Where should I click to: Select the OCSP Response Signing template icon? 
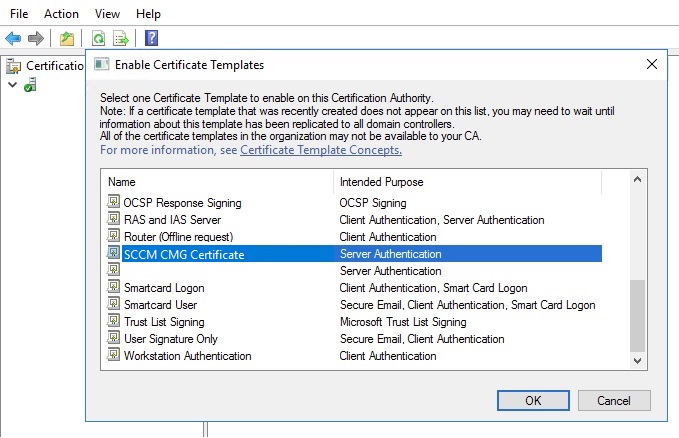pyautogui.click(x=113, y=201)
